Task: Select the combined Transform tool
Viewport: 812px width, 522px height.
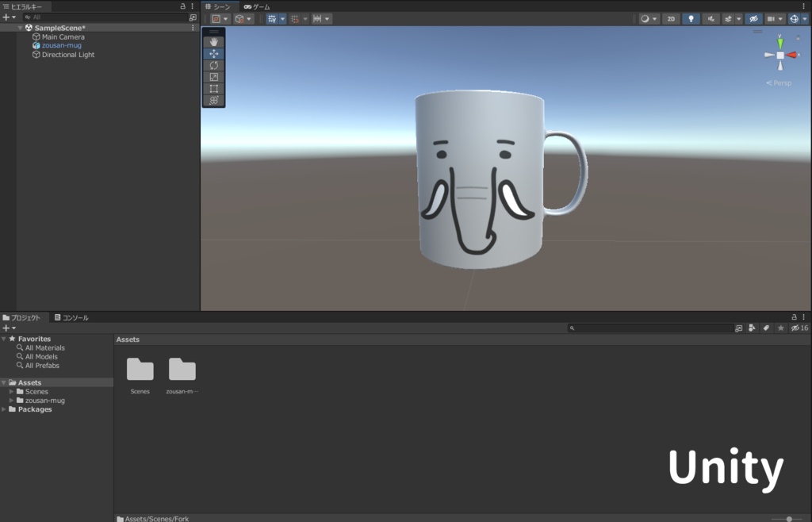Action: [213, 99]
